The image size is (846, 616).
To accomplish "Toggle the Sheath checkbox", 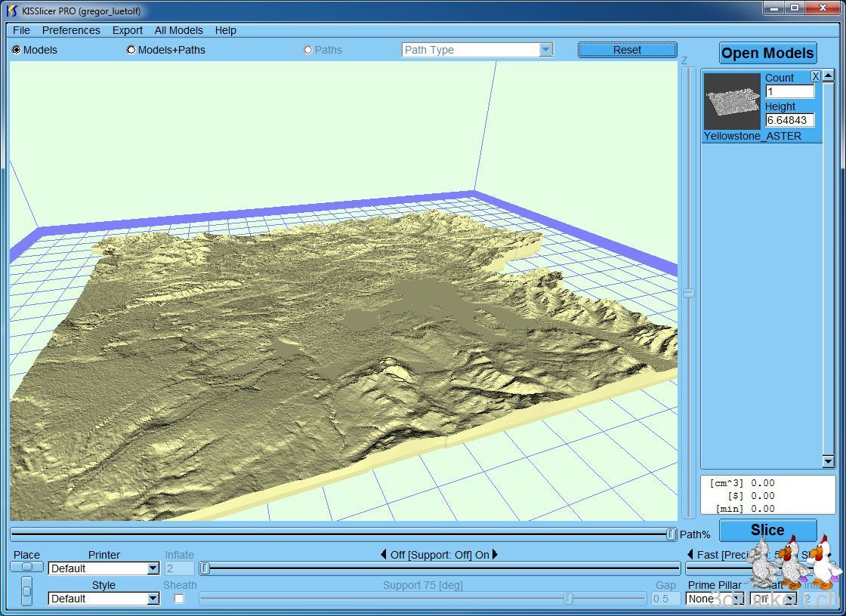I will tap(179, 599).
